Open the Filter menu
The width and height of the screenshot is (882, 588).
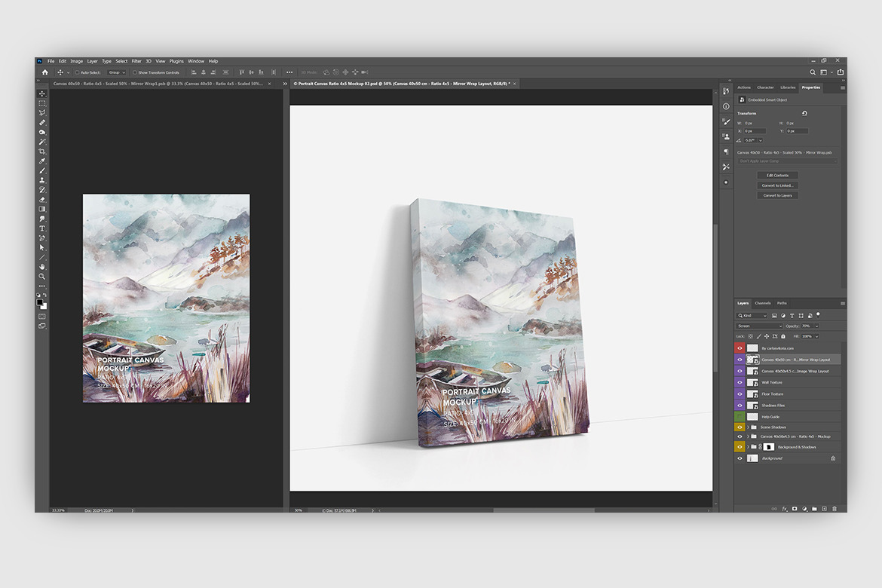[x=136, y=61]
